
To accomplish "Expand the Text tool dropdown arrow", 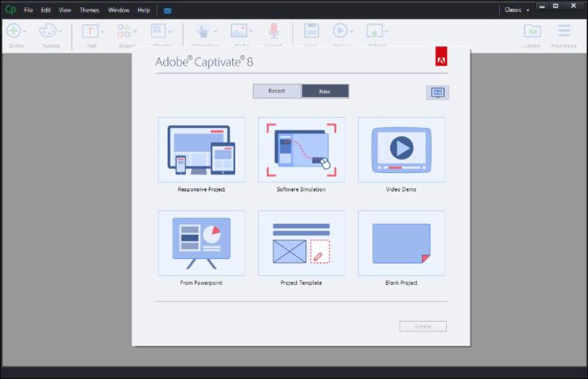I will (102, 32).
